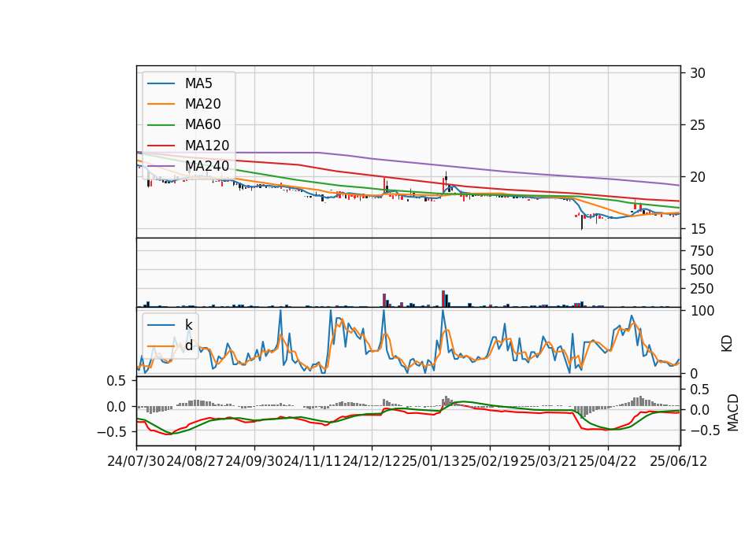Viewport: 756px width, 543px height.
Task: Click the tallest volume bar near 25/01/13
Action: (443, 299)
